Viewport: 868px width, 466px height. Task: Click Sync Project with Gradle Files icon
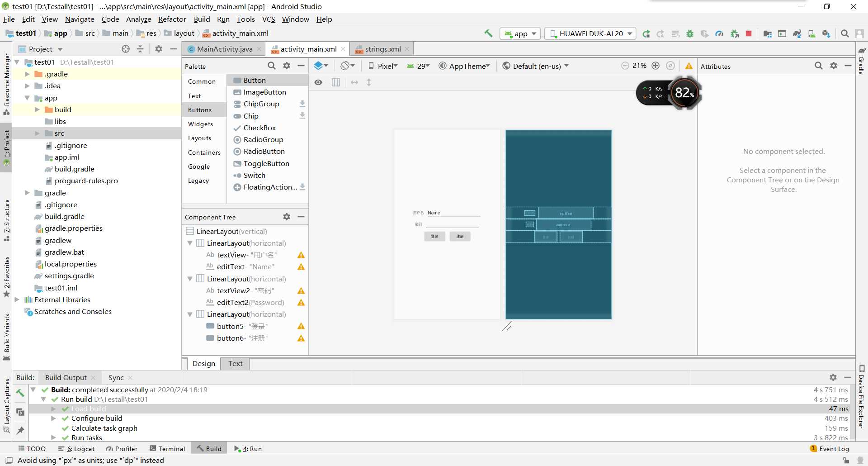tap(797, 33)
